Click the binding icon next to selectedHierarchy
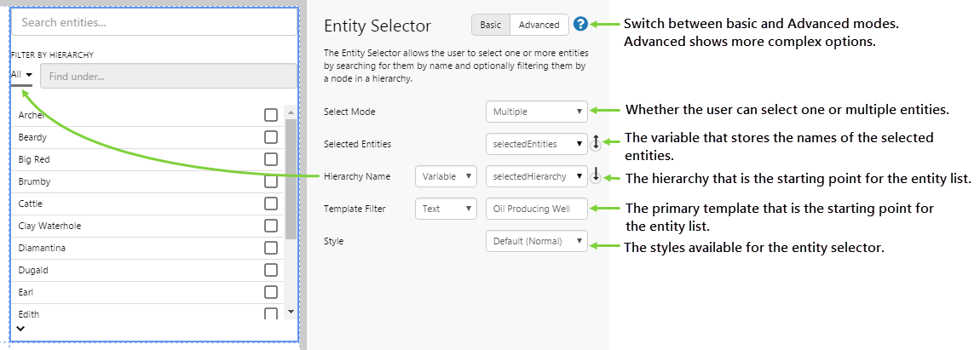Screen dimensions: 980x350 pyautogui.click(x=596, y=176)
